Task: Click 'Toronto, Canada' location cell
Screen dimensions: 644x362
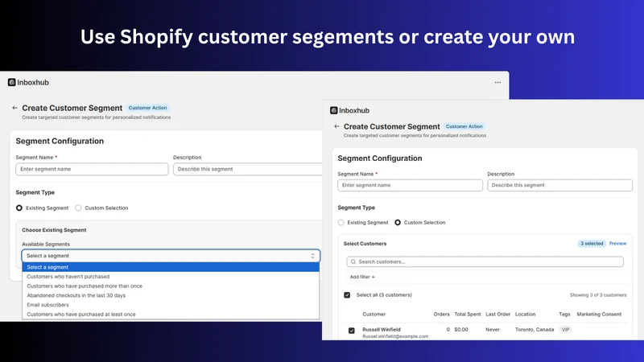Action: (535, 330)
